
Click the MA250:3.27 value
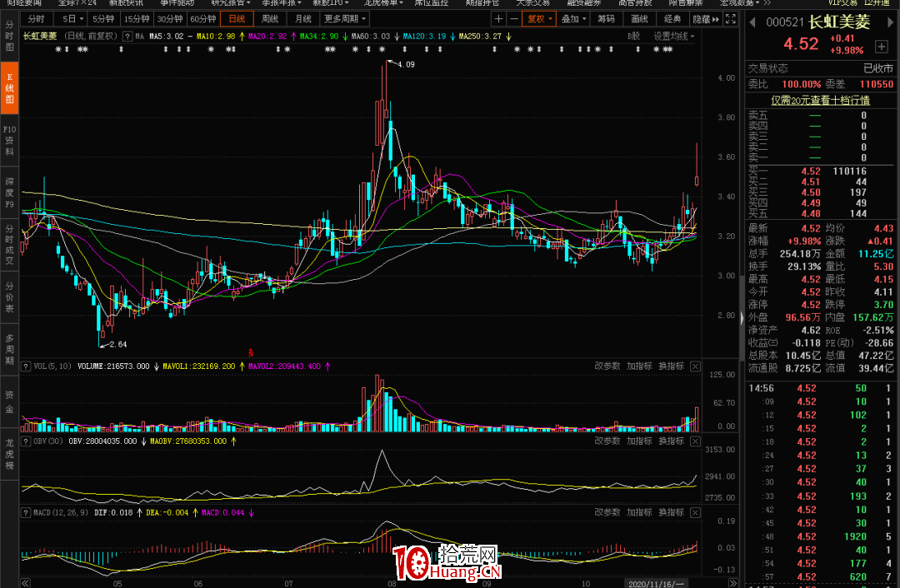pos(481,36)
